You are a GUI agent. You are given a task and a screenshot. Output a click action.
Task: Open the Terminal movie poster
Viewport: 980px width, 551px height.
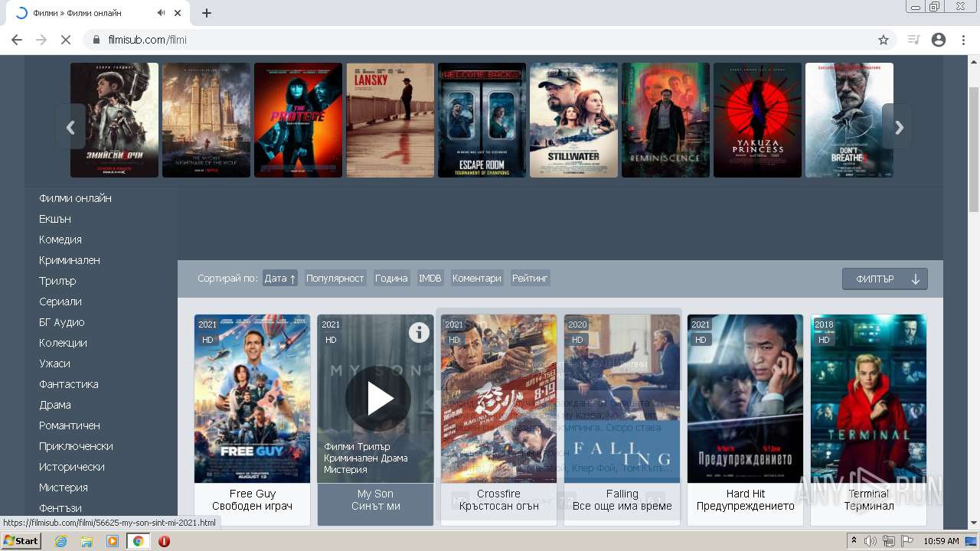point(868,399)
